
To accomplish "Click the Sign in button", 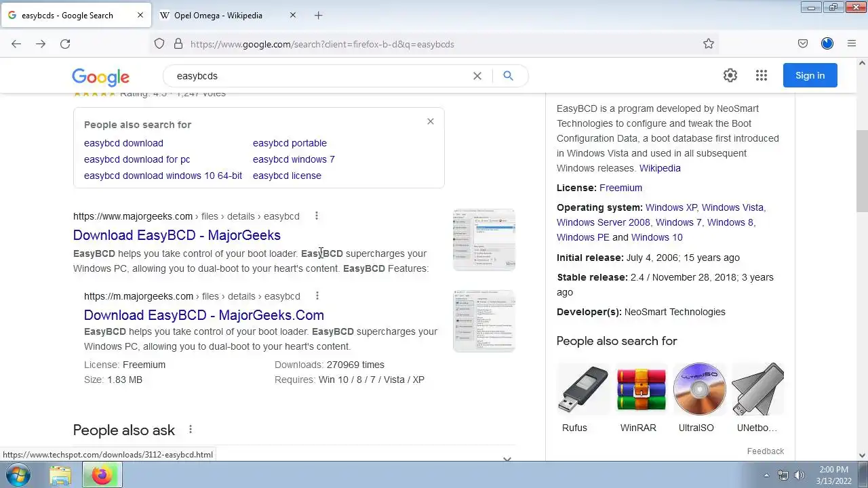I will coord(810,76).
